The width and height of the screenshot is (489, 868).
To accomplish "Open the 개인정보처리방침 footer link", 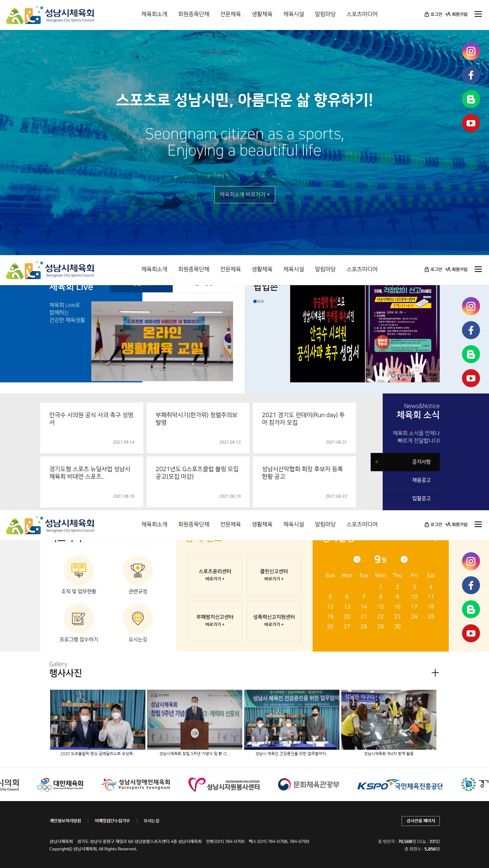I will click(x=65, y=821).
